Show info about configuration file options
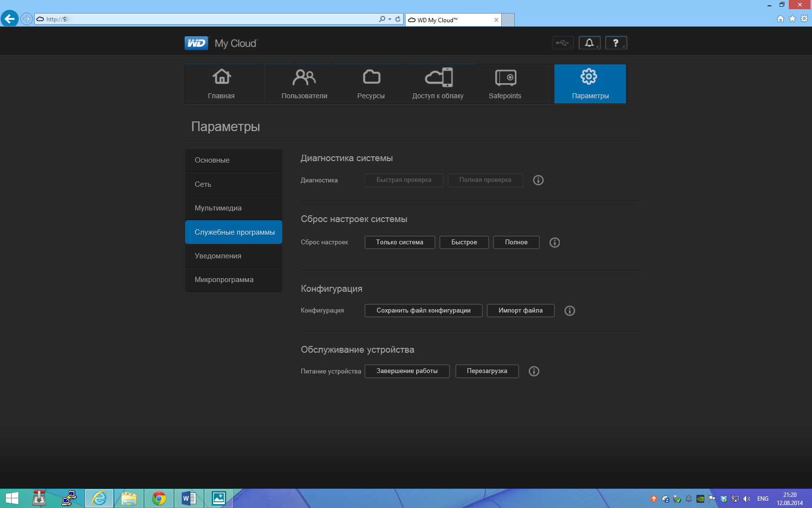 point(570,311)
